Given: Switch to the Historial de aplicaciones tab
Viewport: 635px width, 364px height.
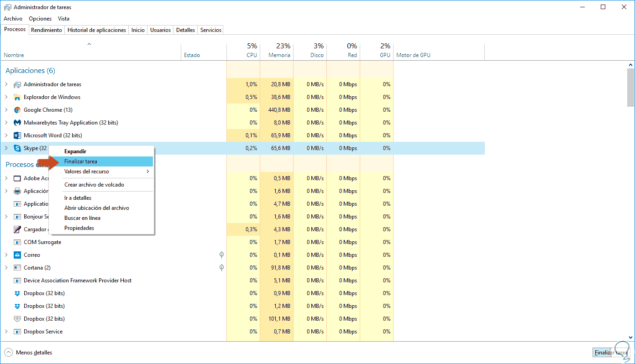Looking at the screenshot, I should pyautogui.click(x=97, y=30).
